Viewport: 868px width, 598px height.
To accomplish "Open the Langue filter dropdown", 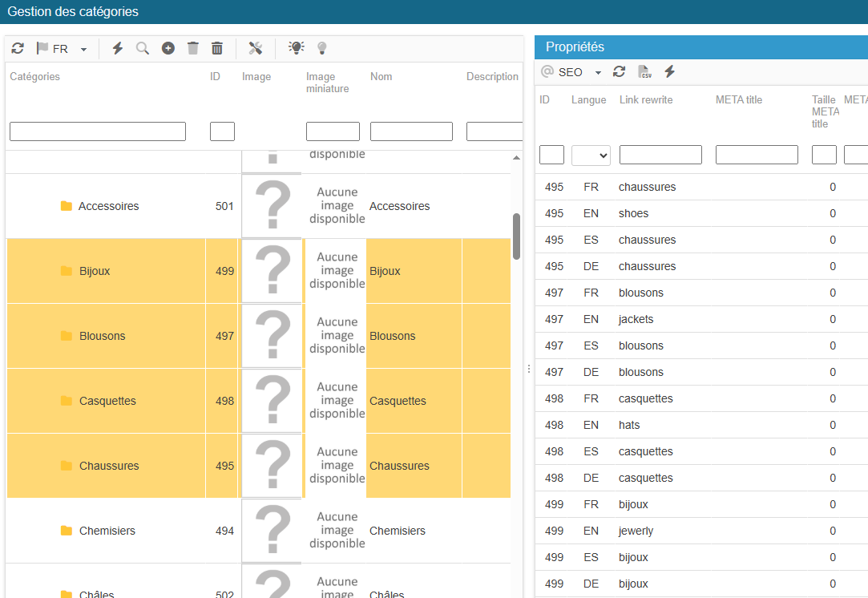I will pos(591,155).
